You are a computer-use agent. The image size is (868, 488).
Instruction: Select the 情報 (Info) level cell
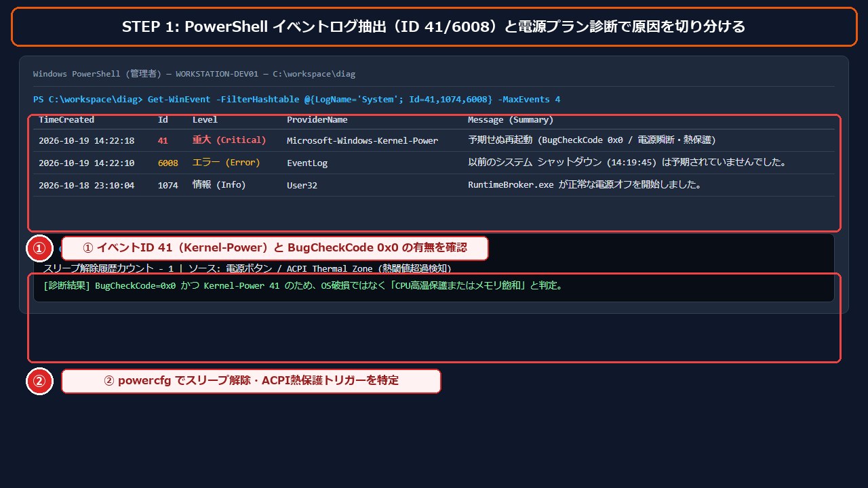click(219, 185)
